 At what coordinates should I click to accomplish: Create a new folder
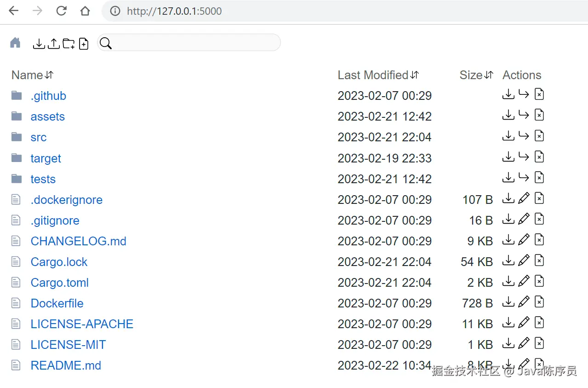click(x=69, y=44)
